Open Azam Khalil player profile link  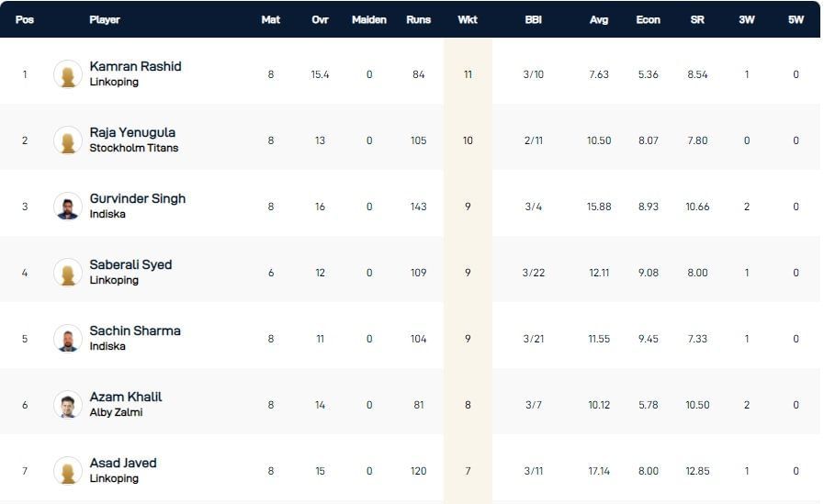[x=126, y=397]
